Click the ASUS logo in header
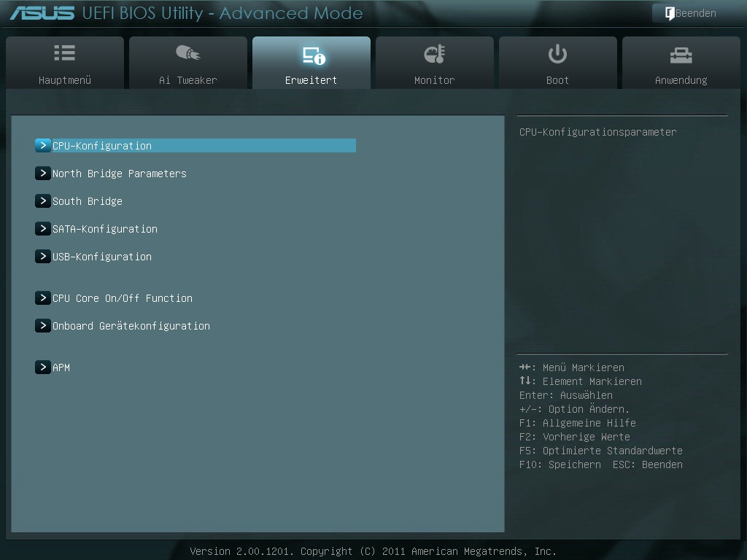This screenshot has height=560, width=747. [42, 13]
